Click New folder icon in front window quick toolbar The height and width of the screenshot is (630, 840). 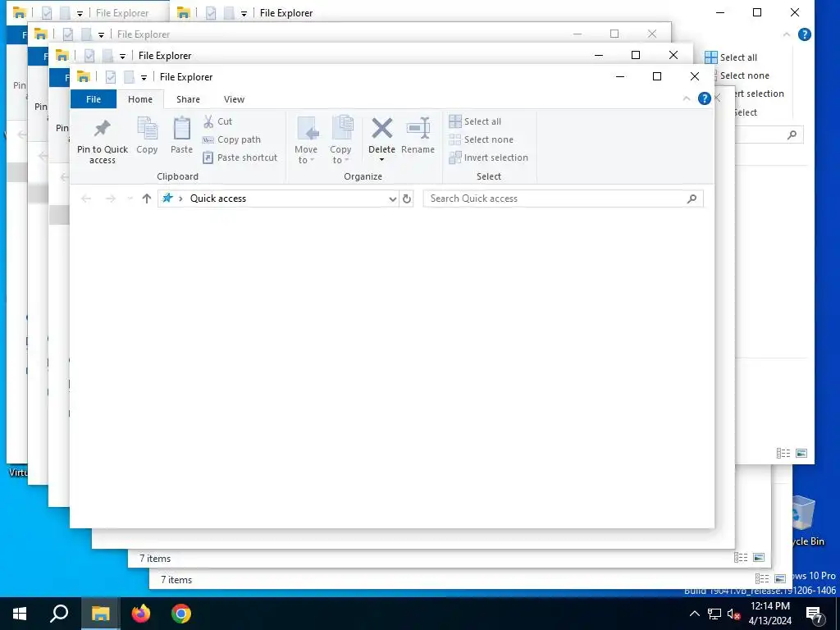pos(129,77)
